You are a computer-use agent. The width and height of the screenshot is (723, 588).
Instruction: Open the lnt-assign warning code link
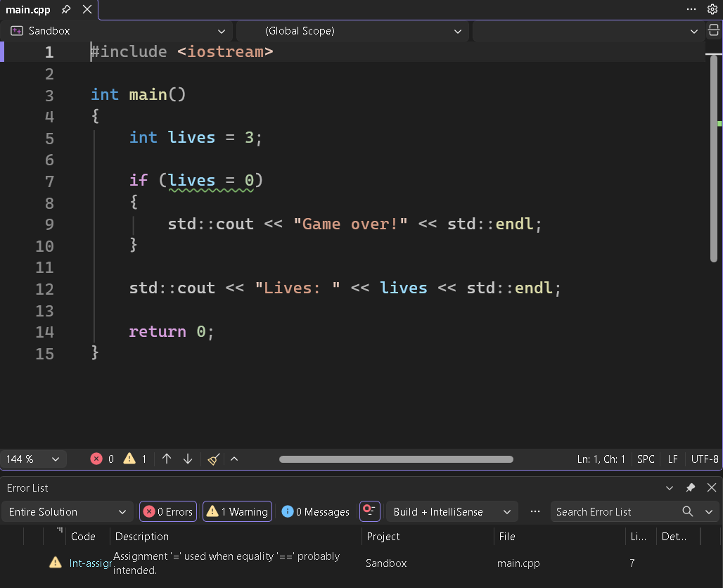tap(90, 563)
